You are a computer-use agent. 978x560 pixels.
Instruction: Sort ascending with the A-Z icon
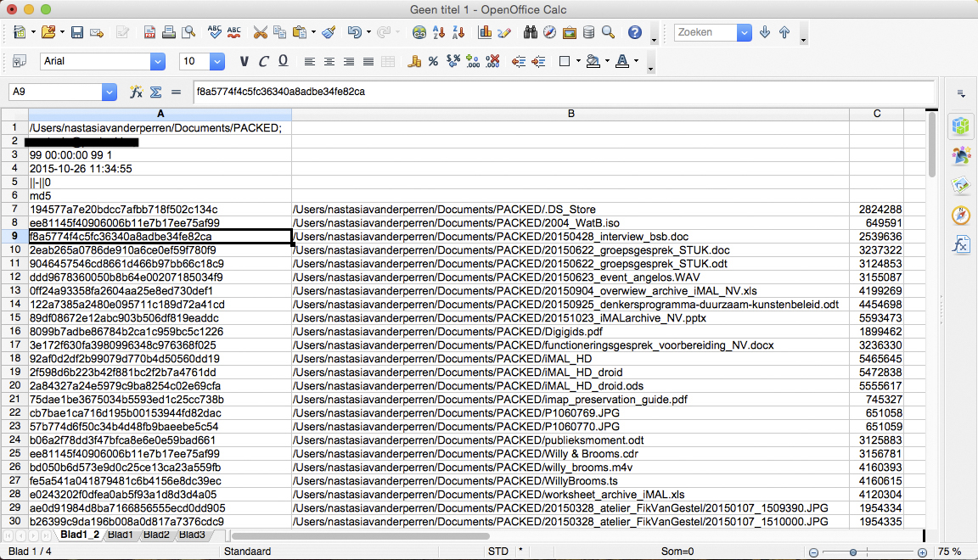(440, 32)
